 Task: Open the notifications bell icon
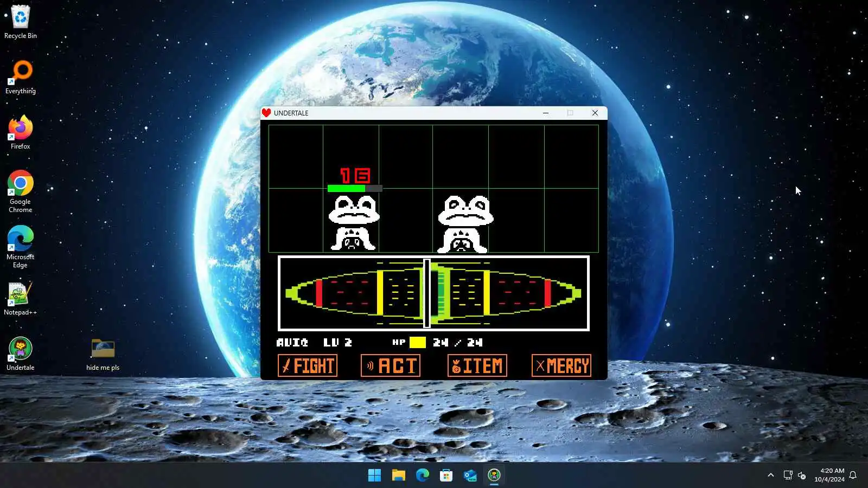pyautogui.click(x=853, y=475)
